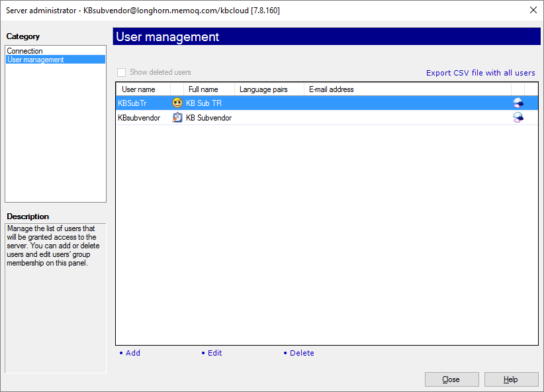Click the user badge icon for KBsubvendor

pyautogui.click(x=177, y=118)
